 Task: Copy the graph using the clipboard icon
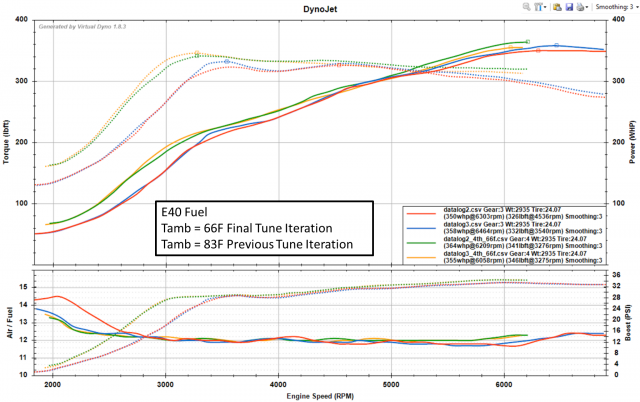[557, 7]
